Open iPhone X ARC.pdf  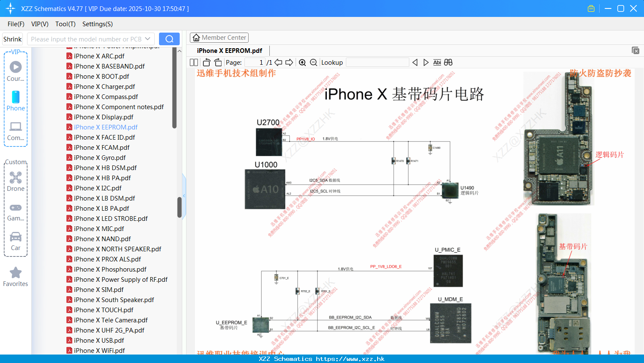click(x=99, y=56)
